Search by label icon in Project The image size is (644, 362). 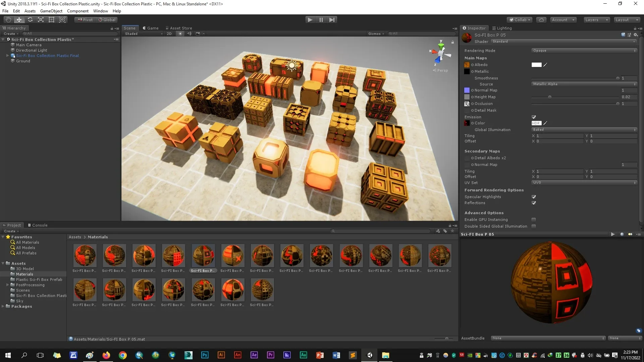[x=445, y=231]
